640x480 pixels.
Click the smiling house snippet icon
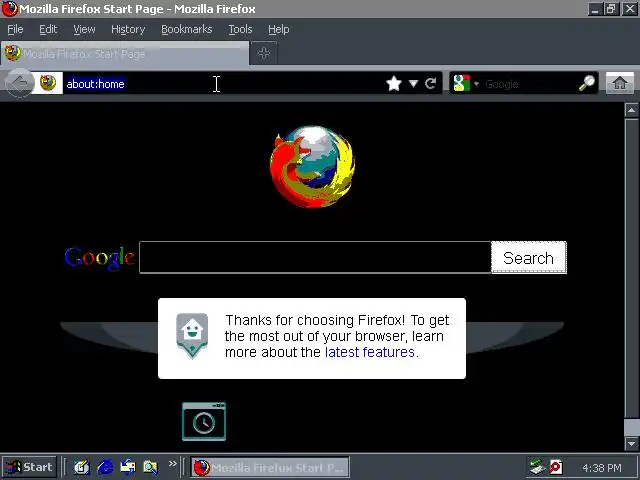pyautogui.click(x=192, y=336)
